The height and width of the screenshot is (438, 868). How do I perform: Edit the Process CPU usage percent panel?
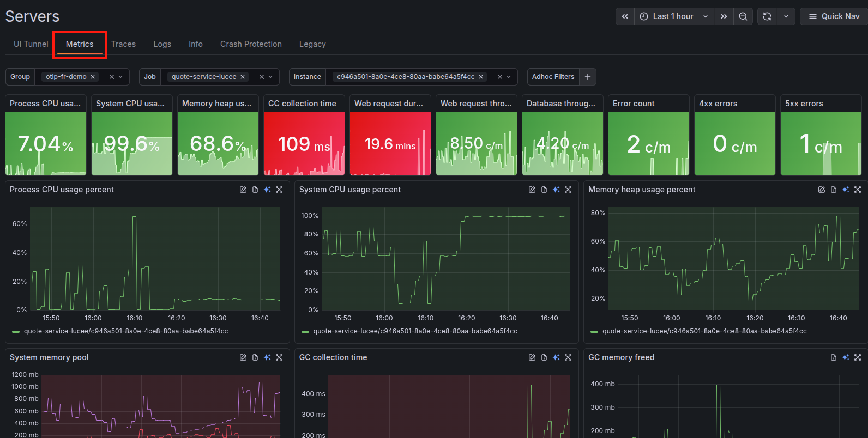tap(243, 190)
